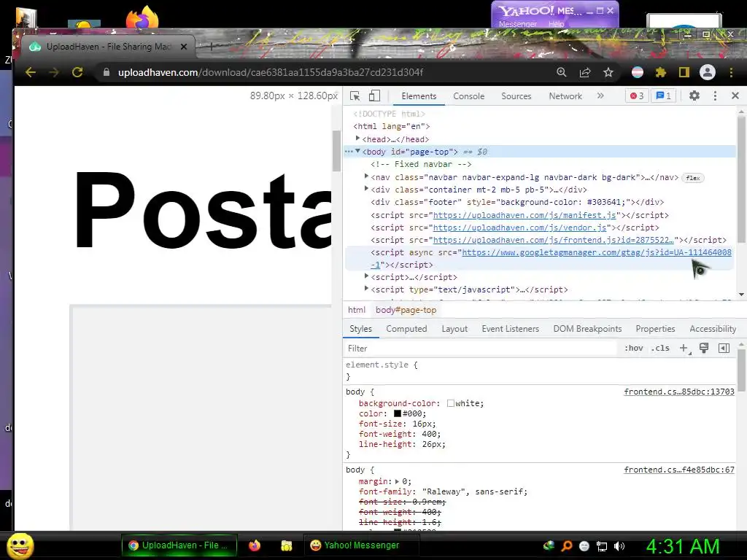747x560 pixels.
Task: Open the Chrome extensions puzzle icon
Action: pyautogui.click(x=661, y=72)
